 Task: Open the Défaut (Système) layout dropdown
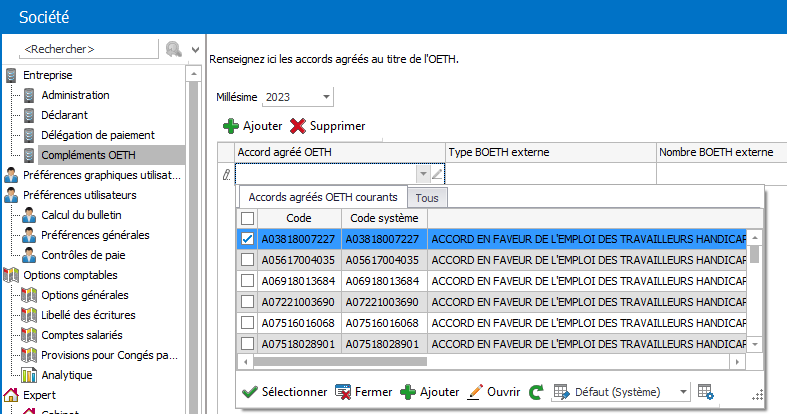(x=683, y=392)
